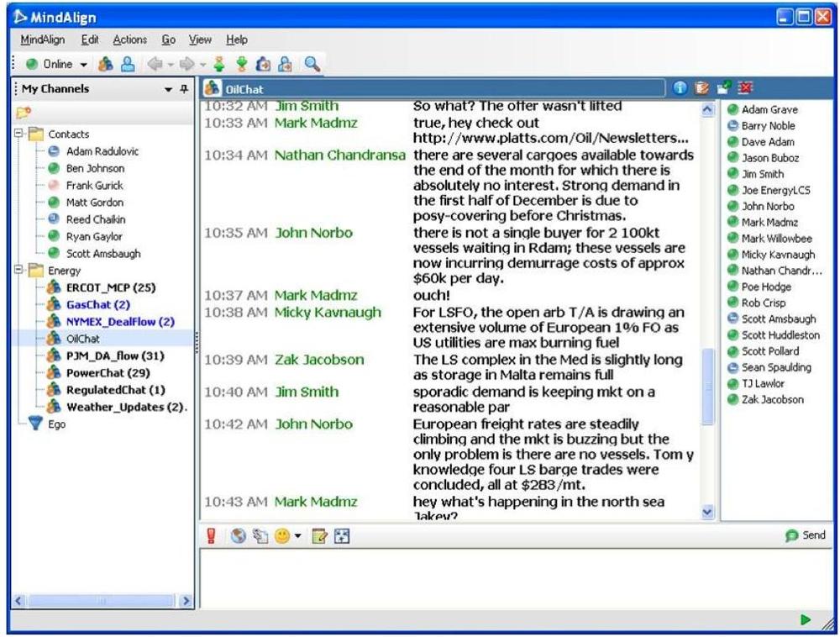Click the OilChat channel icon in header
This screenshot has height=637, width=840.
click(213, 88)
